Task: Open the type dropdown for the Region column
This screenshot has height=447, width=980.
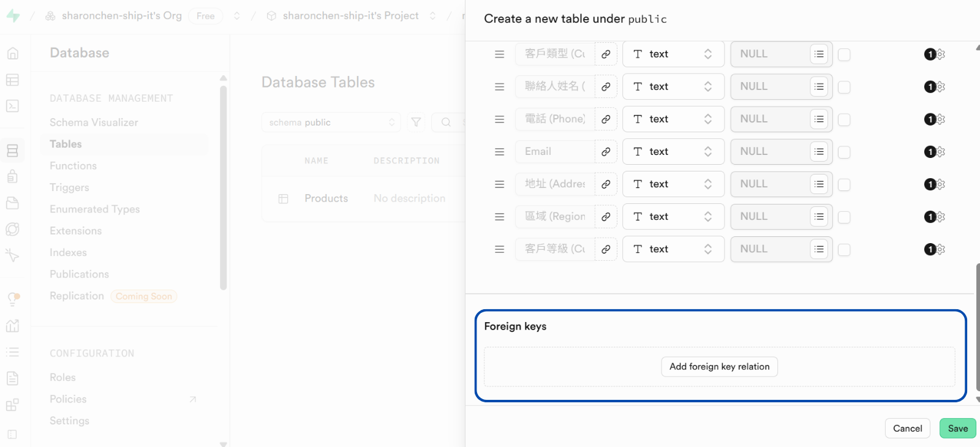Action: tap(673, 217)
